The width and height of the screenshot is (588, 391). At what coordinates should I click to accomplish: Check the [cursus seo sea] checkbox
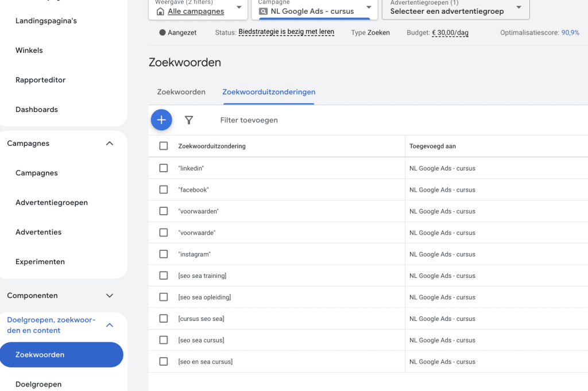[x=164, y=319]
